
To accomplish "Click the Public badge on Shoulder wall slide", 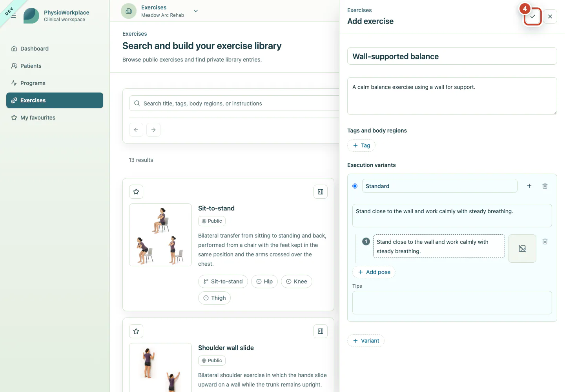I will pos(212,361).
